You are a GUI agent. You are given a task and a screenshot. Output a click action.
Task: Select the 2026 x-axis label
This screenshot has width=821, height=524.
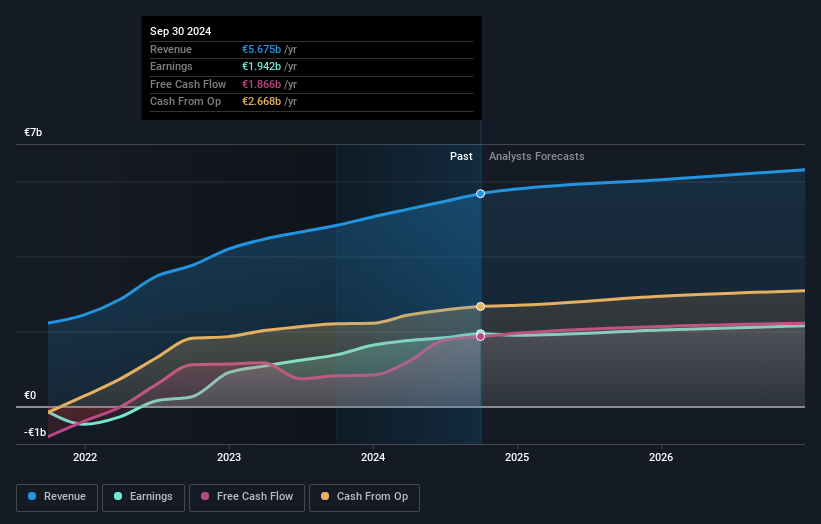[661, 457]
